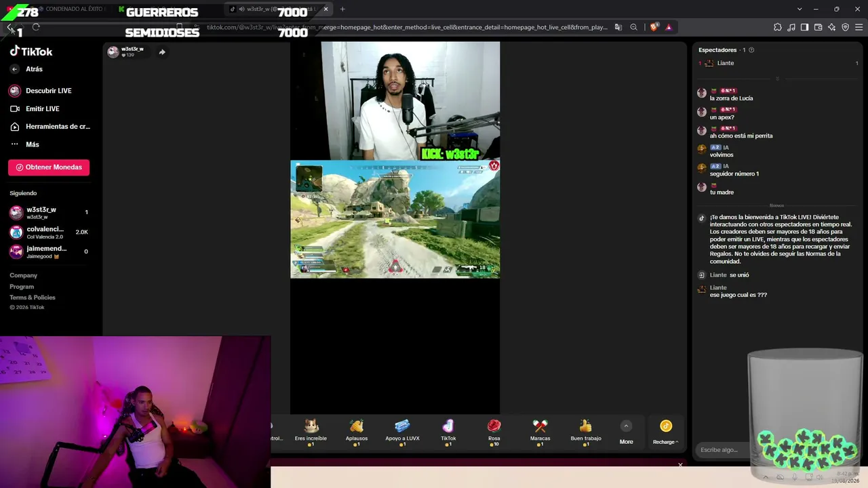Click the chat message 'seguidor número 1'
Image resolution: width=868 pixels, height=488 pixels.
[x=734, y=174]
